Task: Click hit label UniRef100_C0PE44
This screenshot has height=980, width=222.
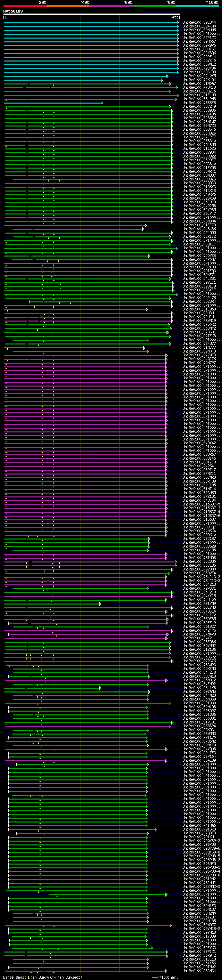Action: tap(199, 57)
